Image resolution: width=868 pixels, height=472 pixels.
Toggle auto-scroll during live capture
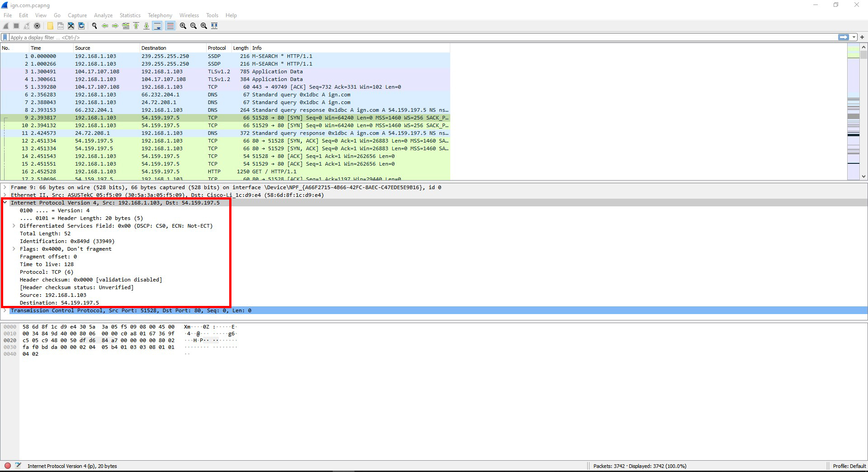[x=157, y=26]
